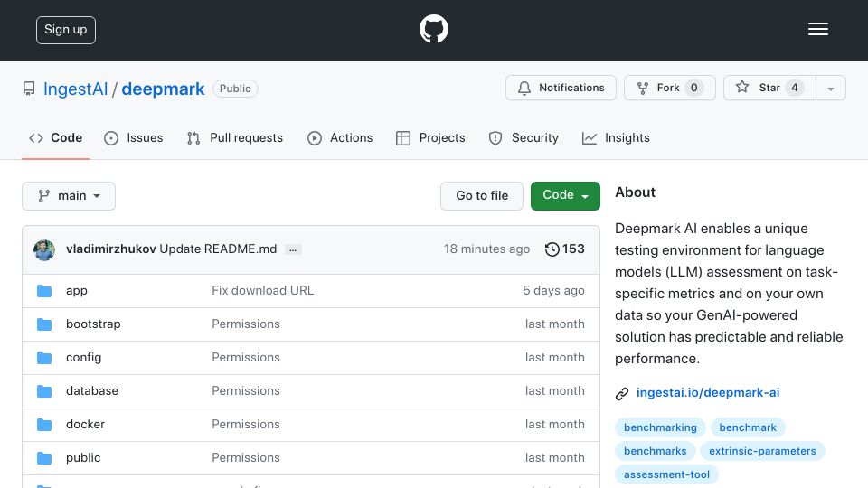
Task: Click Go to file button
Action: [x=482, y=196]
